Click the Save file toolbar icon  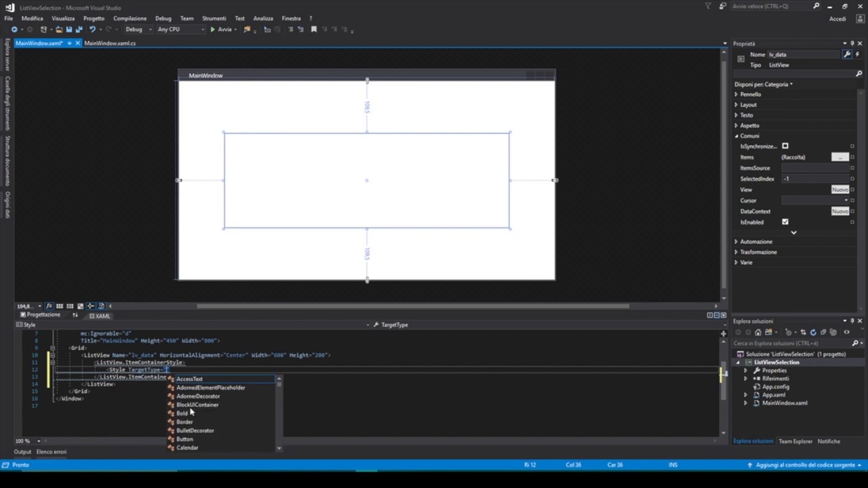tap(69, 29)
